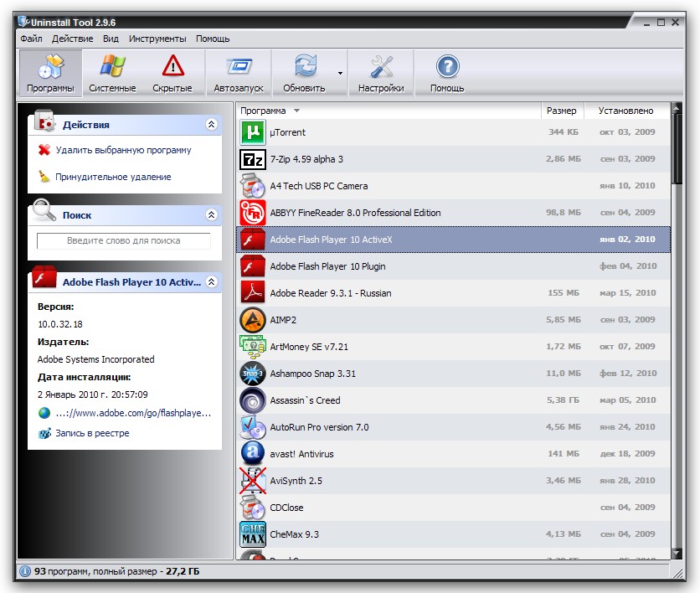
Task: Click Принудительное удаление link
Action: pos(113,177)
